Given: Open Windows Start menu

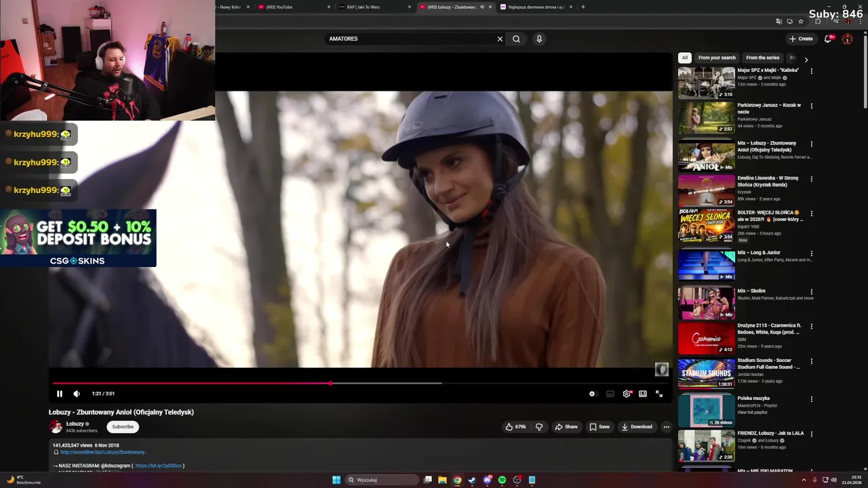Looking at the screenshot, I should point(336,480).
